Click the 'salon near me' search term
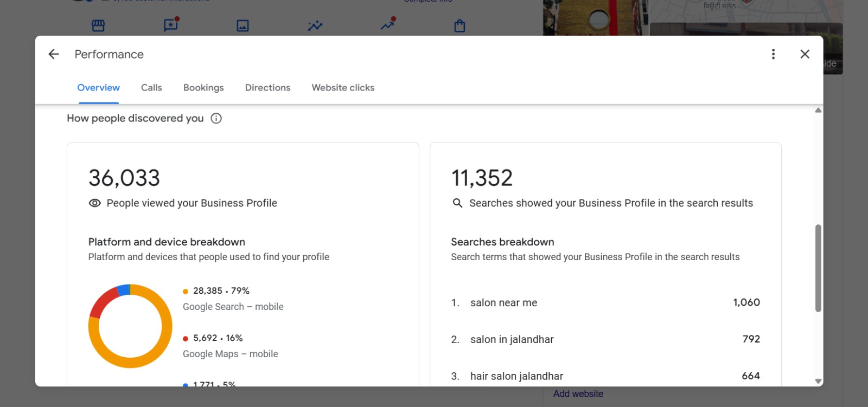 coord(503,303)
